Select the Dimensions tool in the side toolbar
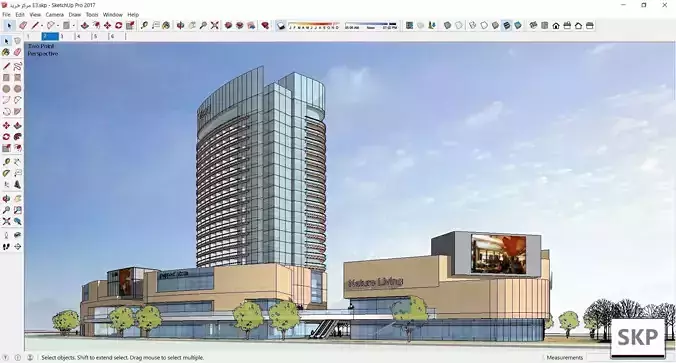 tap(17, 162)
